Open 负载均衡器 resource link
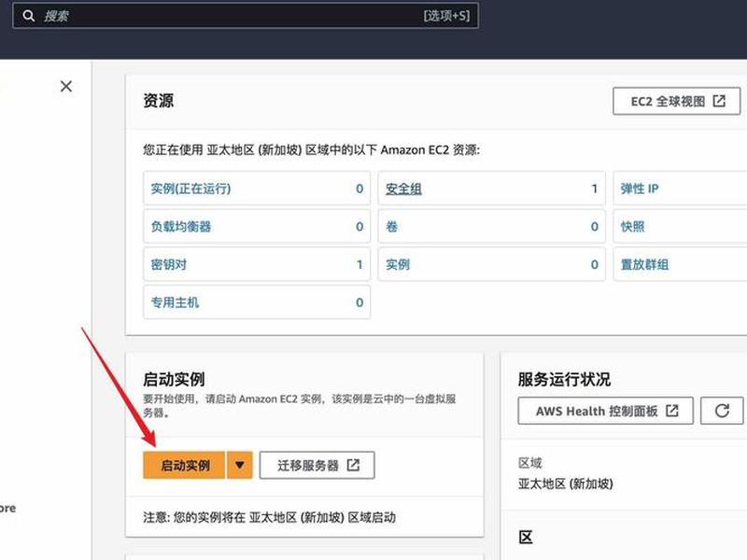The image size is (747, 560). click(180, 227)
